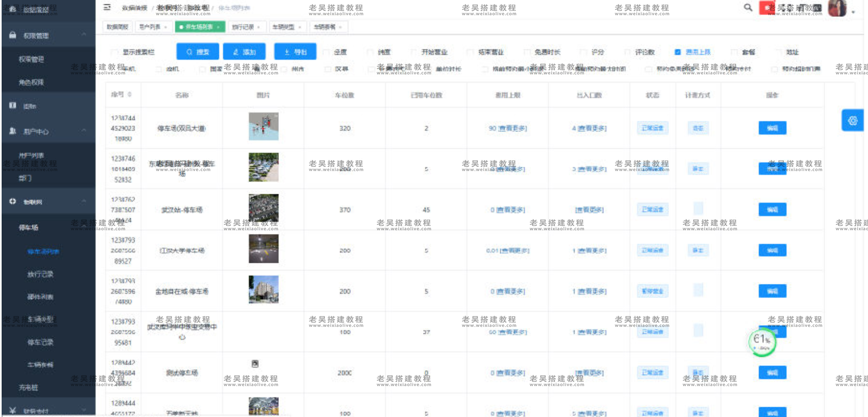The image size is (868, 417).
Task: Click the blue edit button for 江汉大学停车场
Action: click(773, 250)
